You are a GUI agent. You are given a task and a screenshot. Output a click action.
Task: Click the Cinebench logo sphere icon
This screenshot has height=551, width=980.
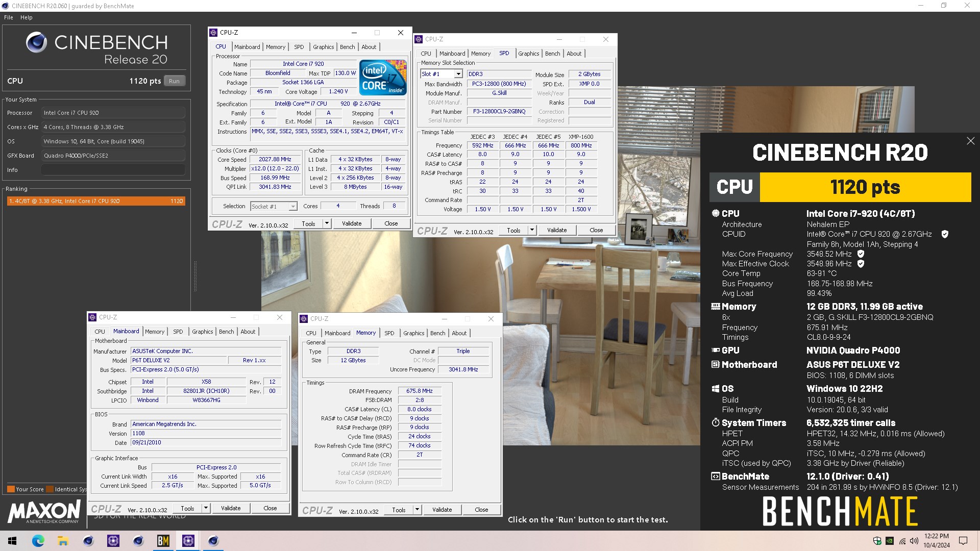[37, 42]
